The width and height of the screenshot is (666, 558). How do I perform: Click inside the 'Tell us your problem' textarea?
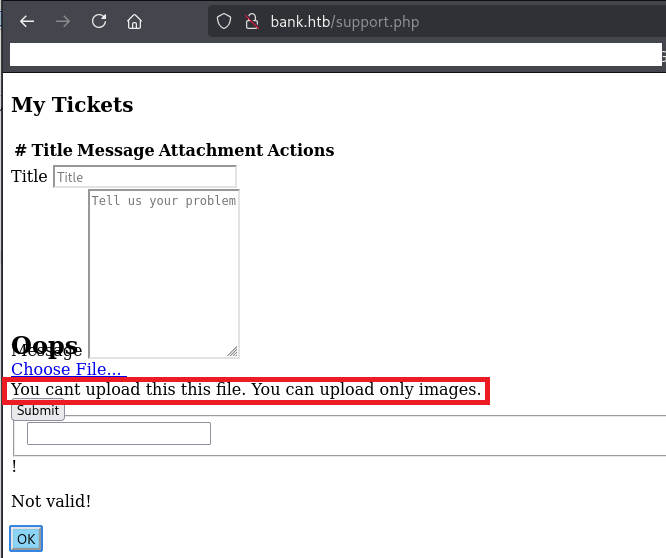pos(163,270)
